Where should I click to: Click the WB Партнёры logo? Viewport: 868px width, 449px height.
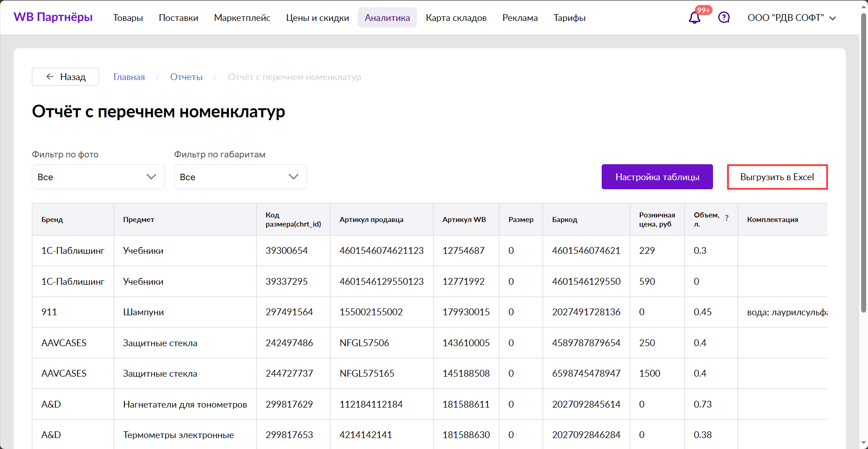click(53, 17)
